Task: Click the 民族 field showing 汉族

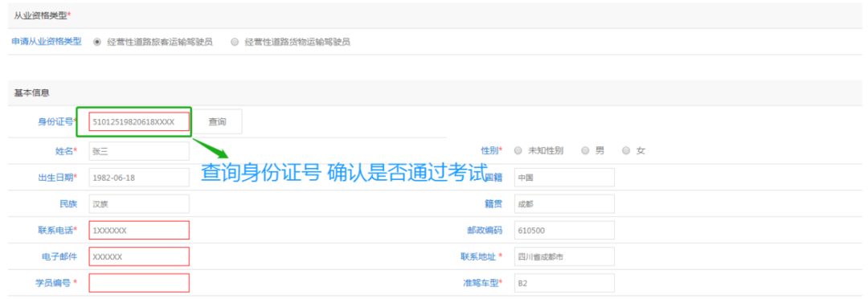Action: coord(139,204)
